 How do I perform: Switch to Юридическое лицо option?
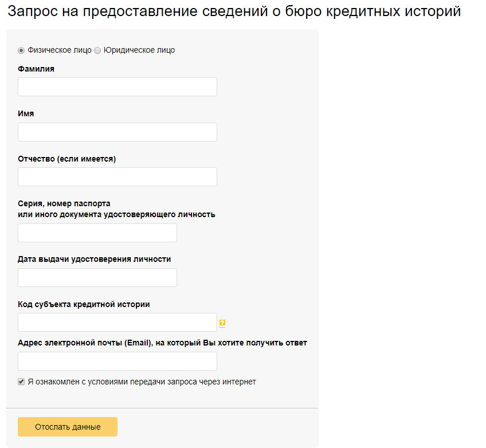tap(97, 50)
